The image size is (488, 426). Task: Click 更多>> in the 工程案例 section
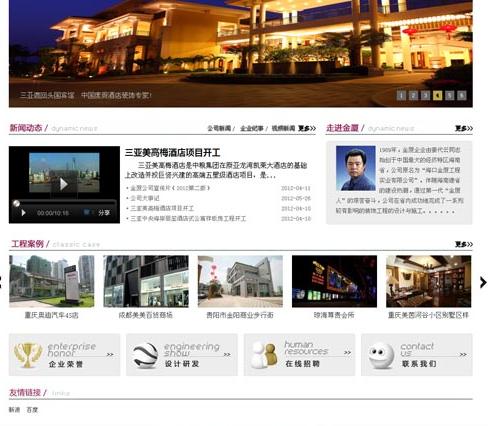[x=464, y=244]
